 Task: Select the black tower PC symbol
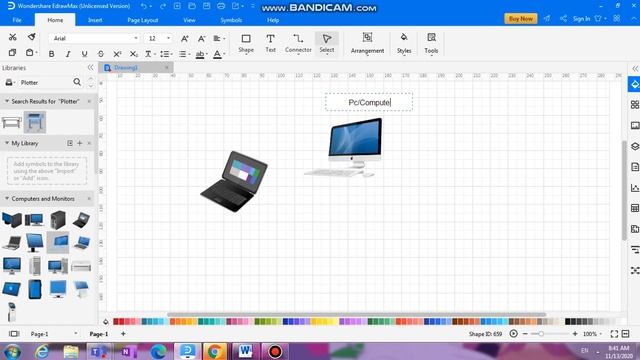click(58, 220)
